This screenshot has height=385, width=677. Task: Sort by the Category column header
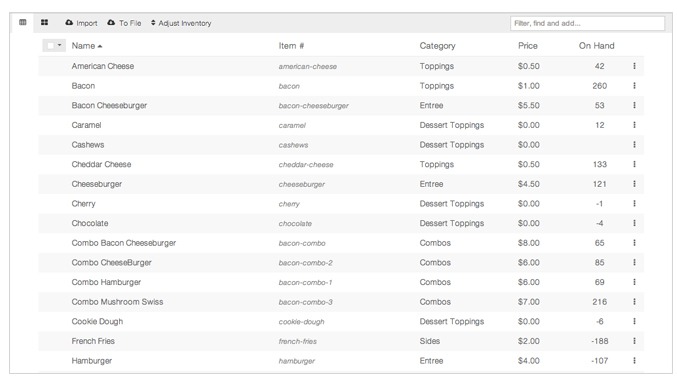437,46
